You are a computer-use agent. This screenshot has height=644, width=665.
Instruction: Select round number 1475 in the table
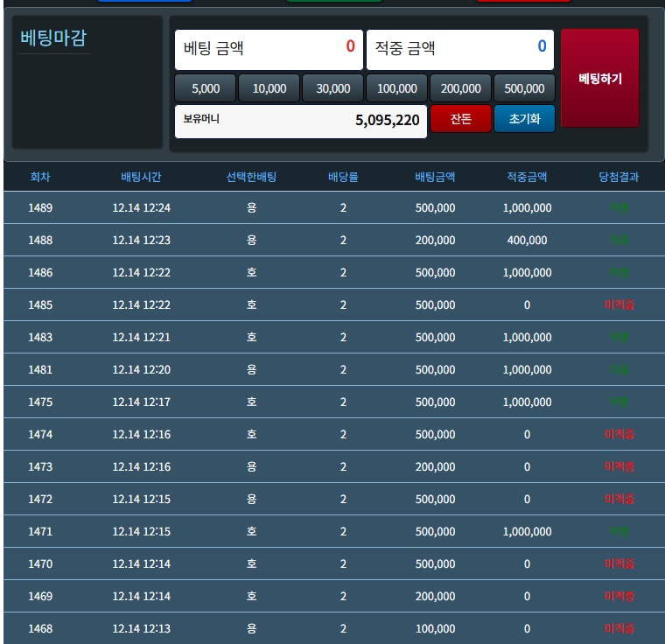point(40,402)
